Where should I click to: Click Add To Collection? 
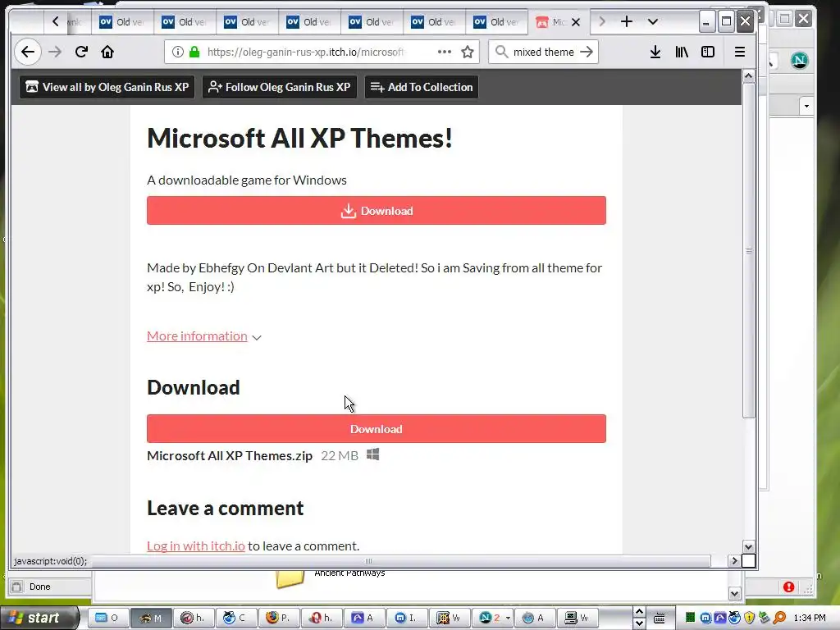422,87
